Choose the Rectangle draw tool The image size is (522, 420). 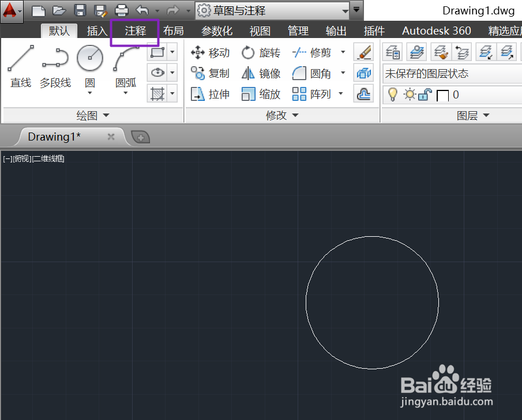157,52
